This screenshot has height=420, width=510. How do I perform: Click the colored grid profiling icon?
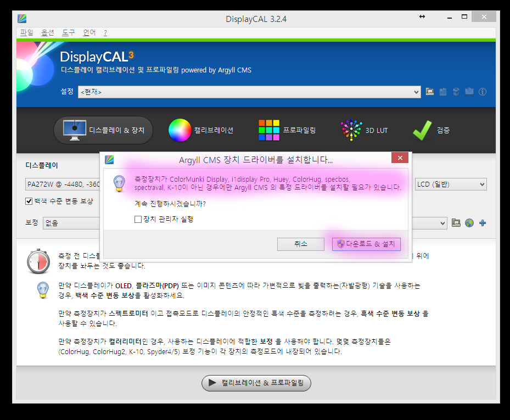pos(269,130)
